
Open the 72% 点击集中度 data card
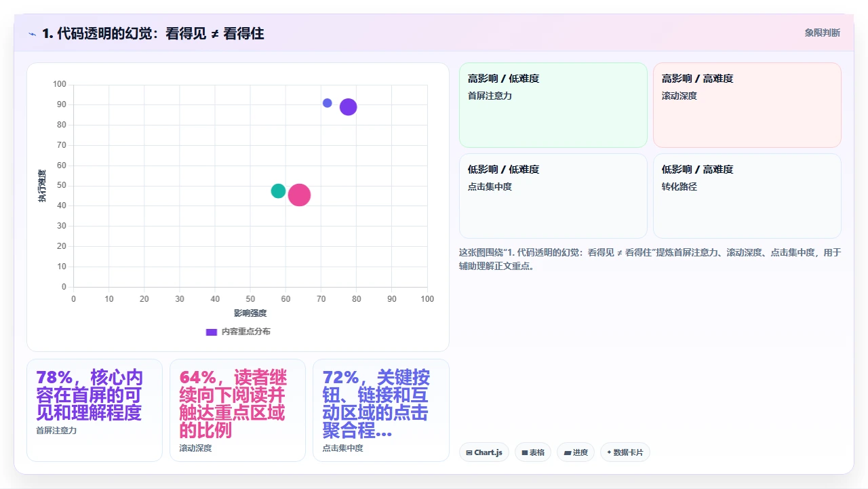[380, 410]
